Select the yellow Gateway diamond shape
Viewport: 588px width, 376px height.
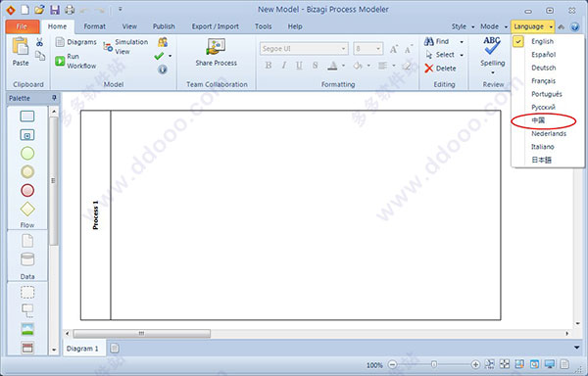[27, 209]
